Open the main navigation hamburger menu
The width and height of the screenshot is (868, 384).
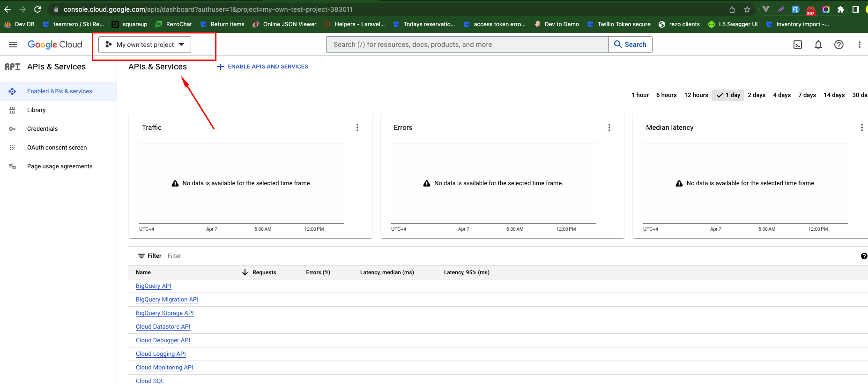point(13,45)
